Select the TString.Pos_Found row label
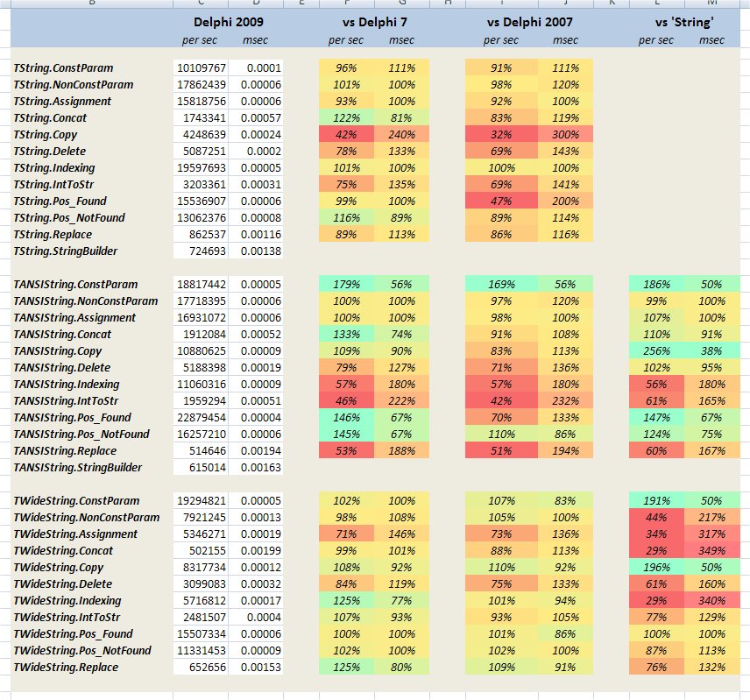The width and height of the screenshot is (750, 700). pyautogui.click(x=60, y=201)
